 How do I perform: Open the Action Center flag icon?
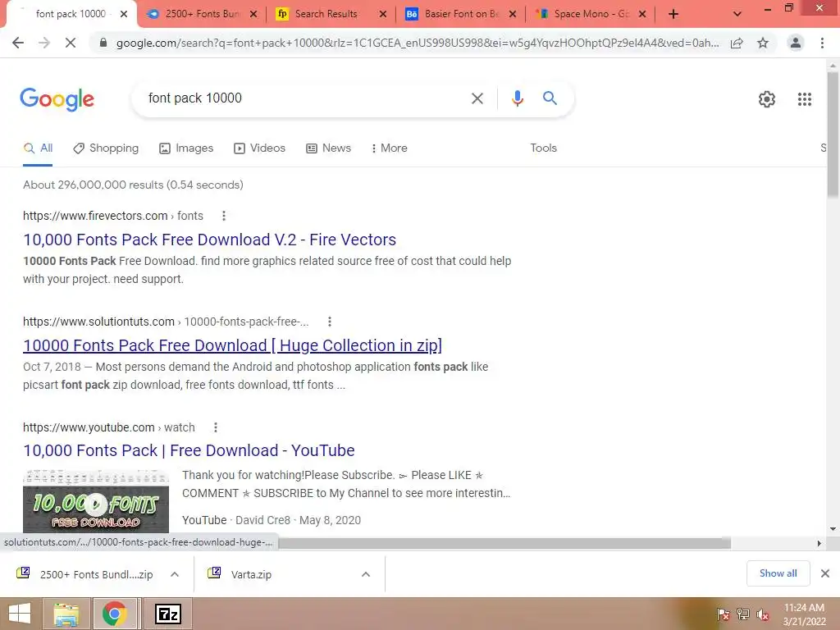pos(723,614)
